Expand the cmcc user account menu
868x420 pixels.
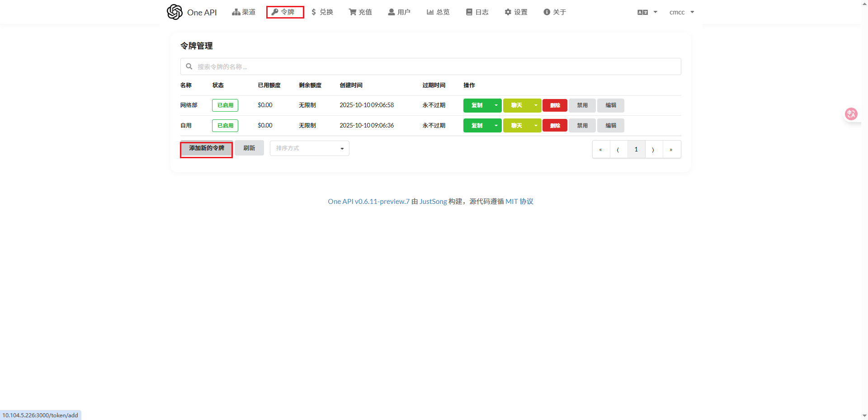pyautogui.click(x=681, y=12)
